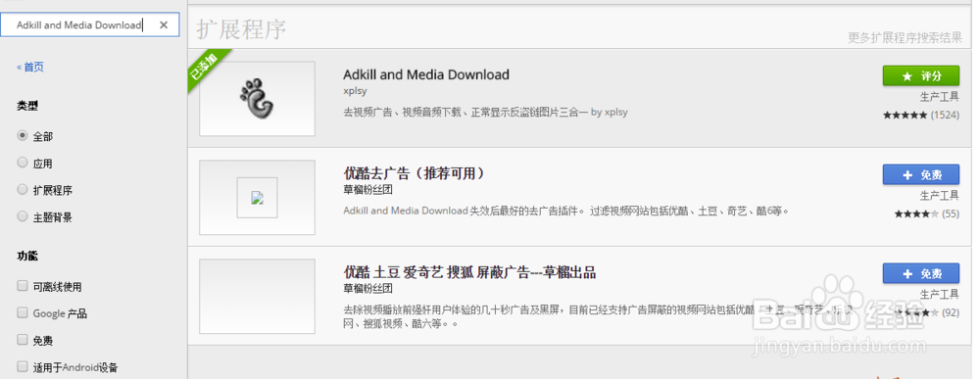The image size is (980, 379).
Task: Click the star rating of Adkill extension
Action: click(905, 115)
